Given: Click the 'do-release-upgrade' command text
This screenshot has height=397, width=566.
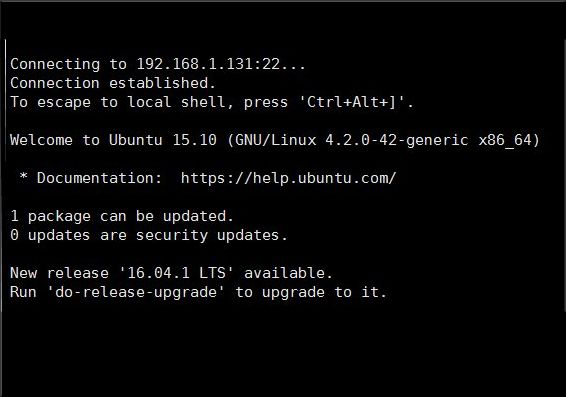Looking at the screenshot, I should [x=136, y=292].
